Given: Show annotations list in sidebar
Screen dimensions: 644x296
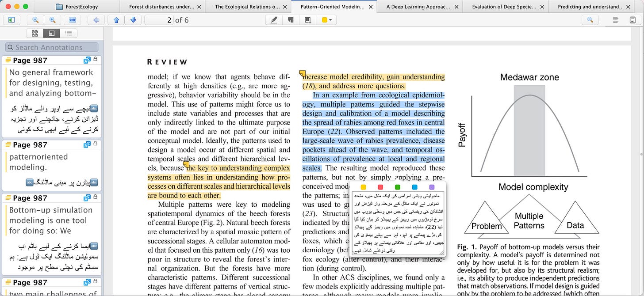Looking at the screenshot, I should tap(52, 33).
